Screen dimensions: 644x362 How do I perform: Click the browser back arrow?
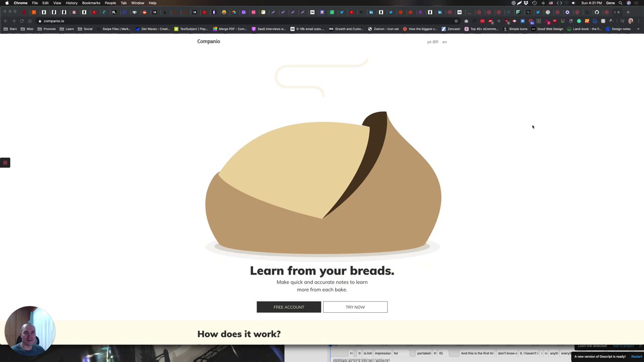(x=6, y=21)
